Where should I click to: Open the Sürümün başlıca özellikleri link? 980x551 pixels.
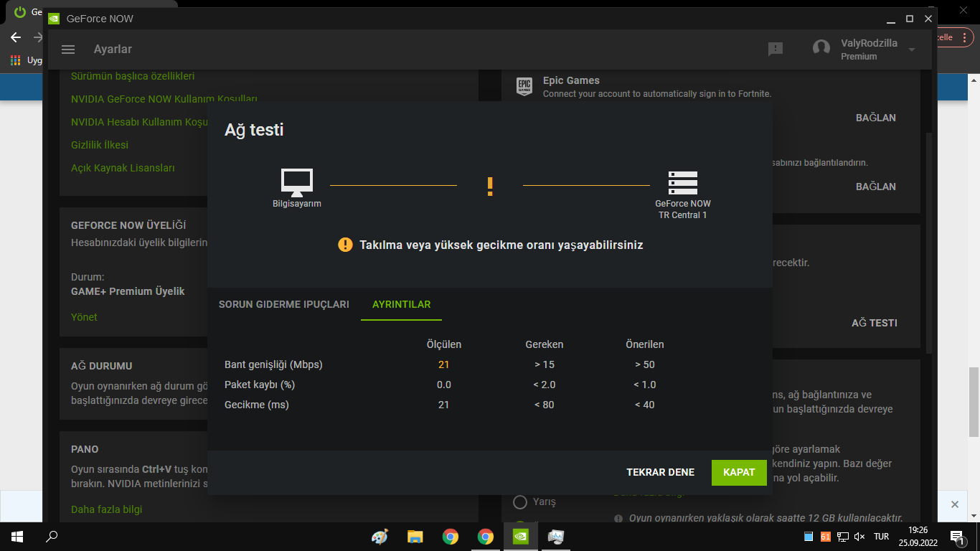[133, 76]
